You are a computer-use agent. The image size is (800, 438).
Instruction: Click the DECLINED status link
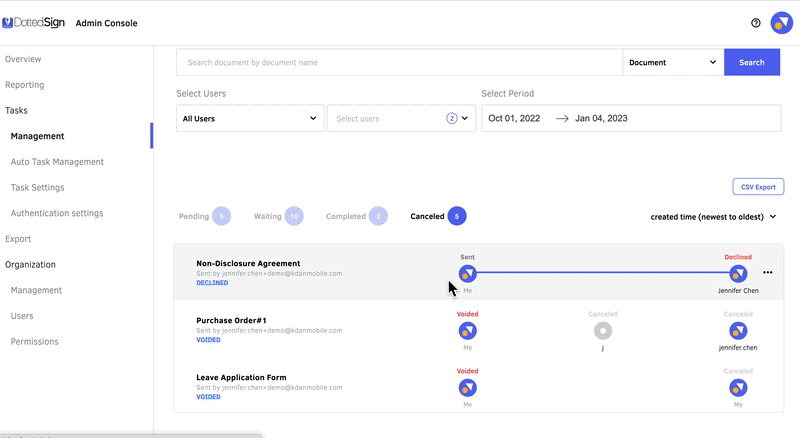point(212,283)
